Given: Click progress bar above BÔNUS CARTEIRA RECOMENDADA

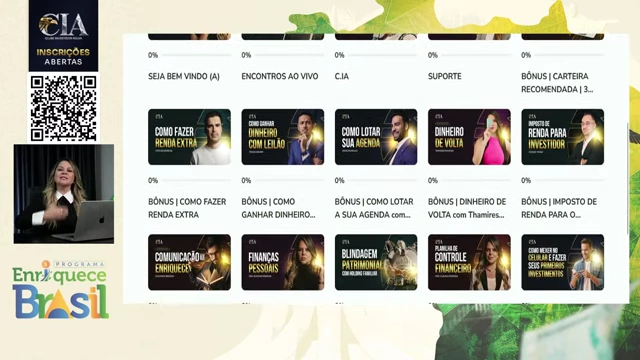Looking at the screenshot, I should (569, 55).
